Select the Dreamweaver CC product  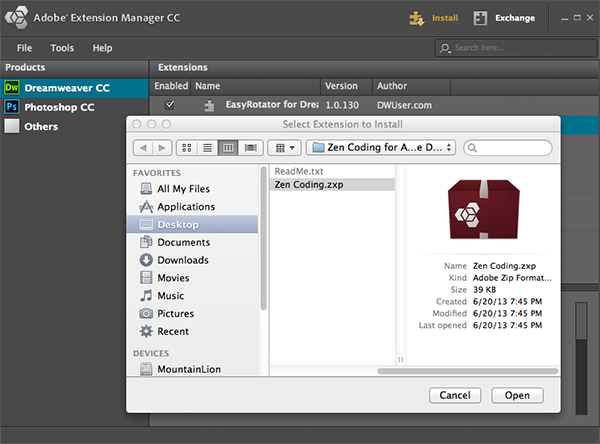coord(74,88)
